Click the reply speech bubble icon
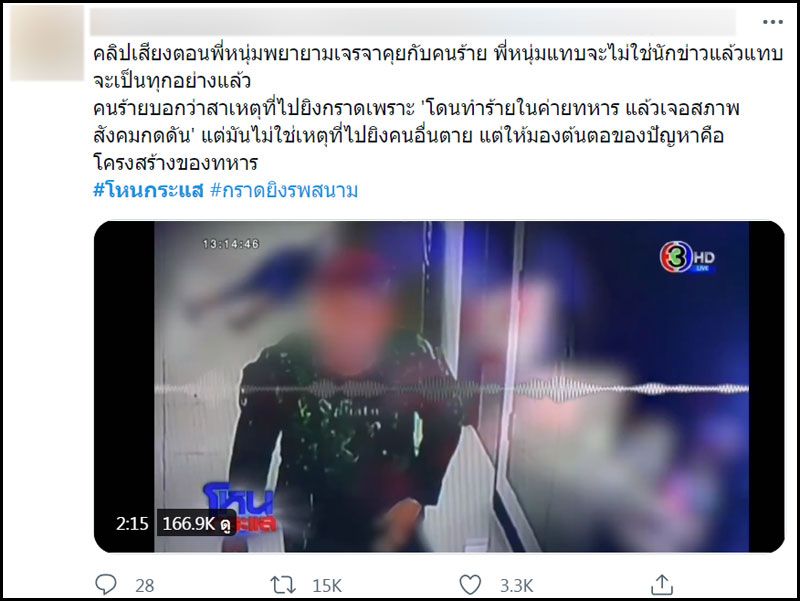 point(106,585)
